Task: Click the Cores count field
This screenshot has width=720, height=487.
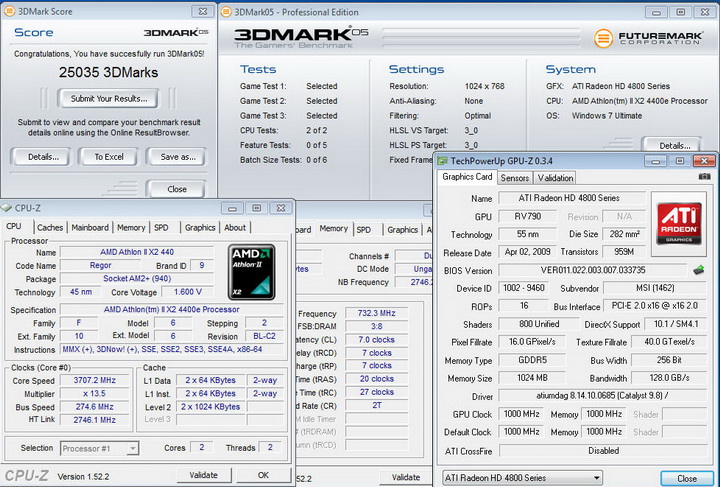Action: [202, 448]
